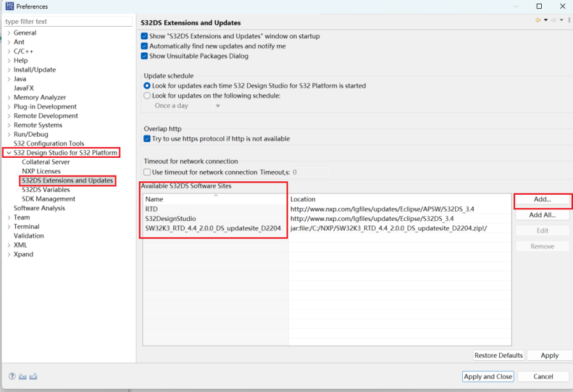
Task: Select JavaFX in preferences tree
Action: 24,88
